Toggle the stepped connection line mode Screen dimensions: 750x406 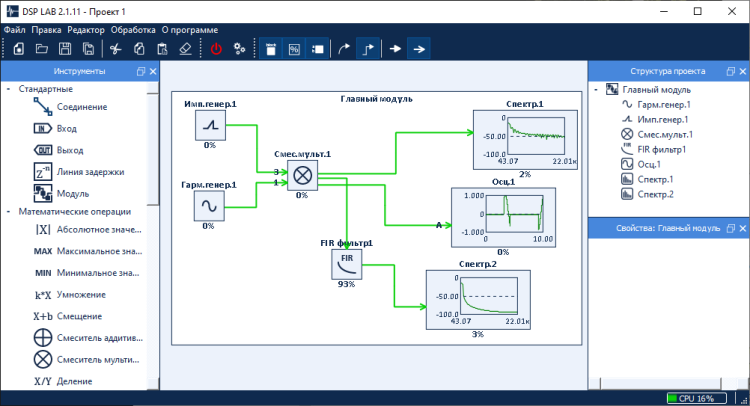click(369, 48)
